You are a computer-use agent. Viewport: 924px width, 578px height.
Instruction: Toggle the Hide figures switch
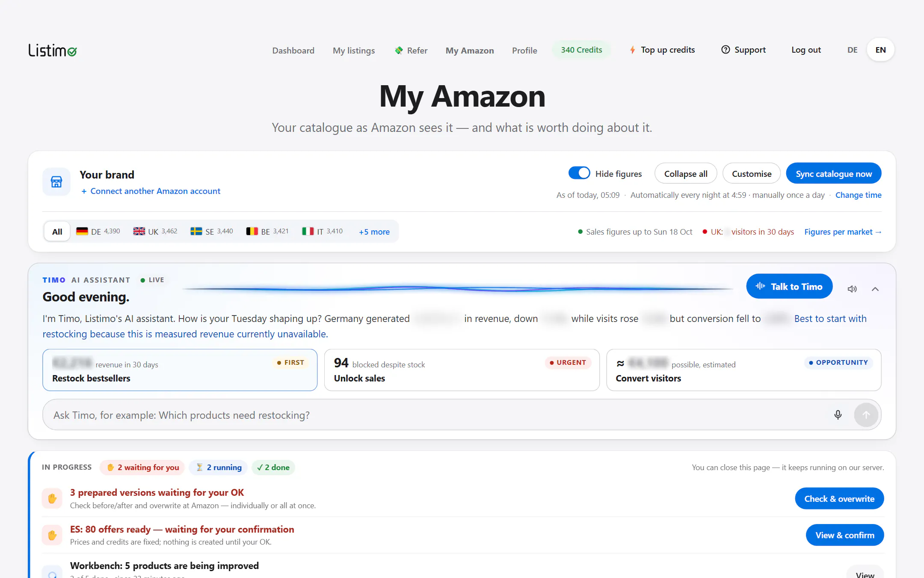click(579, 173)
